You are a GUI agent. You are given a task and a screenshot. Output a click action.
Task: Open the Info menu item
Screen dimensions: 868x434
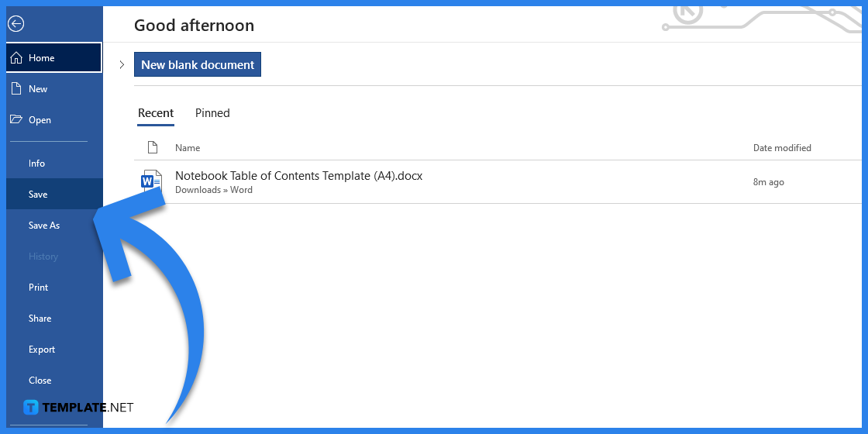click(x=37, y=164)
